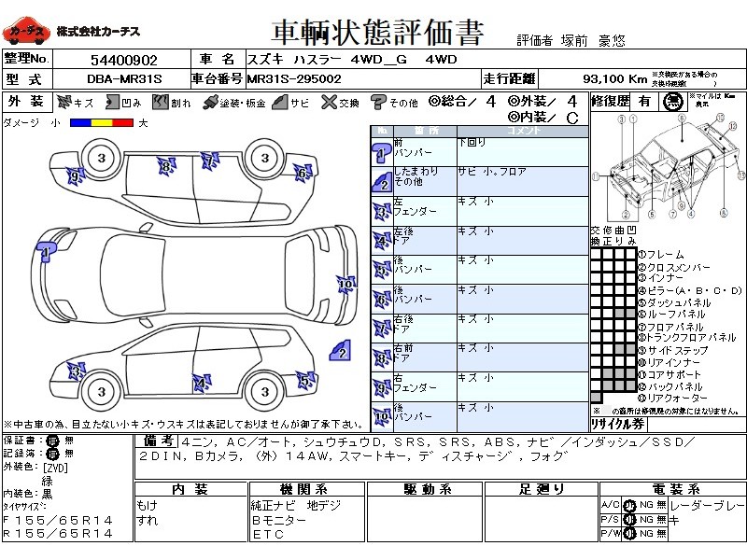Click the 下回り comment in the damage table
The height and width of the screenshot is (560, 747).
472,143
